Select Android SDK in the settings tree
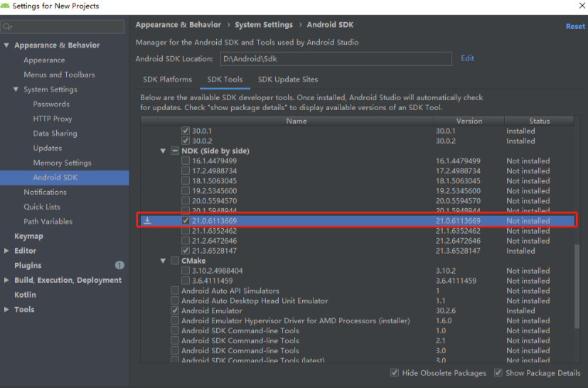588x388 pixels. pyautogui.click(x=65, y=178)
